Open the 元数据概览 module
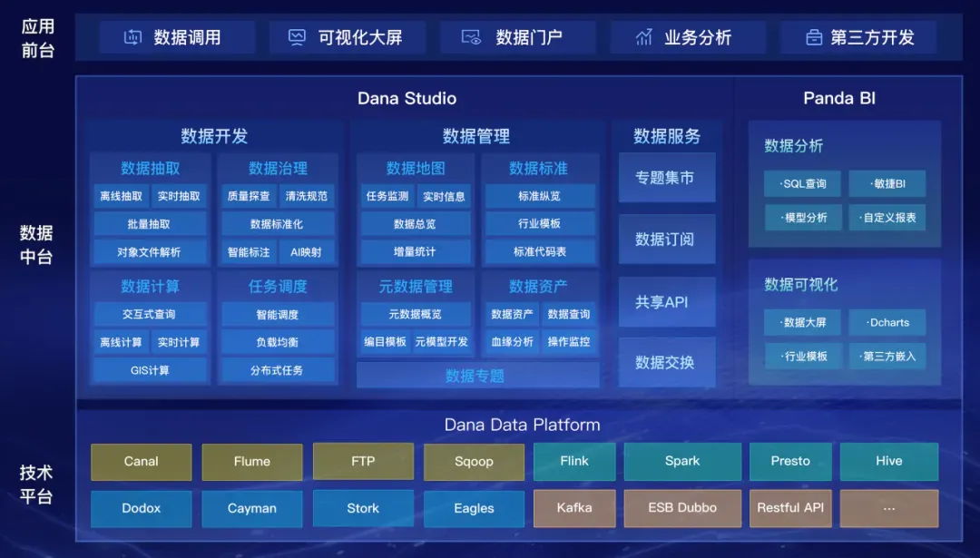 pyautogui.click(x=416, y=314)
